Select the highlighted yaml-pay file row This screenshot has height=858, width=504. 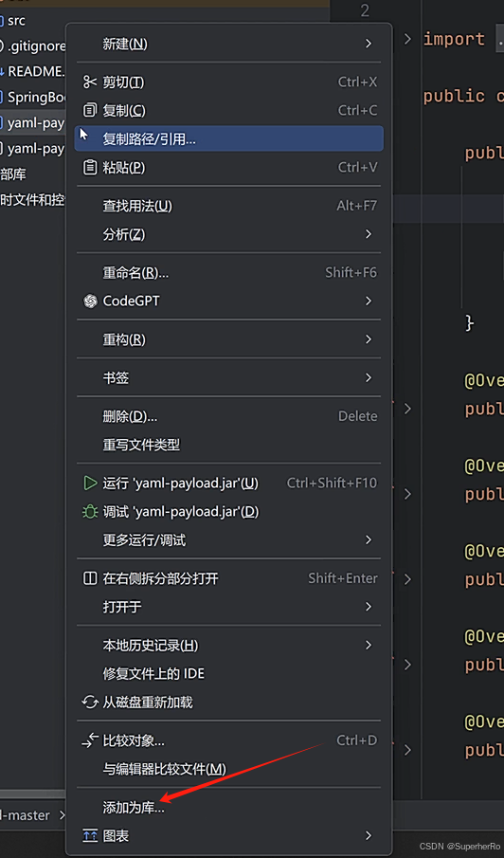click(33, 123)
